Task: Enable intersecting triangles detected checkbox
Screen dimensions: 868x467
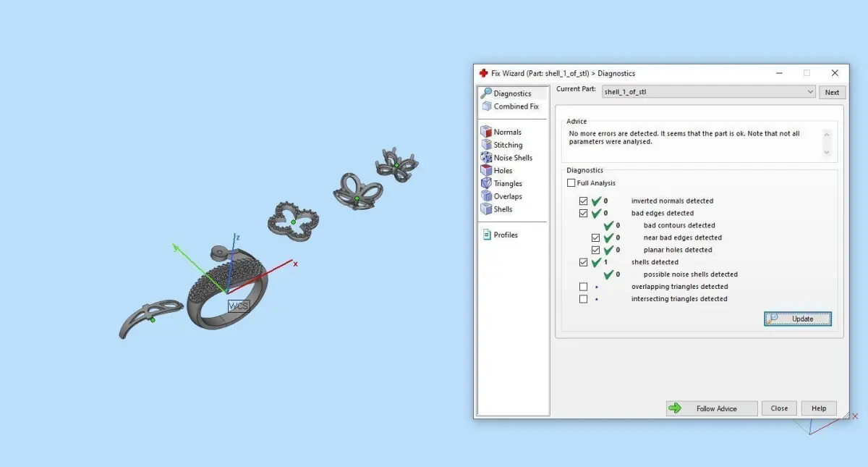Action: [583, 299]
